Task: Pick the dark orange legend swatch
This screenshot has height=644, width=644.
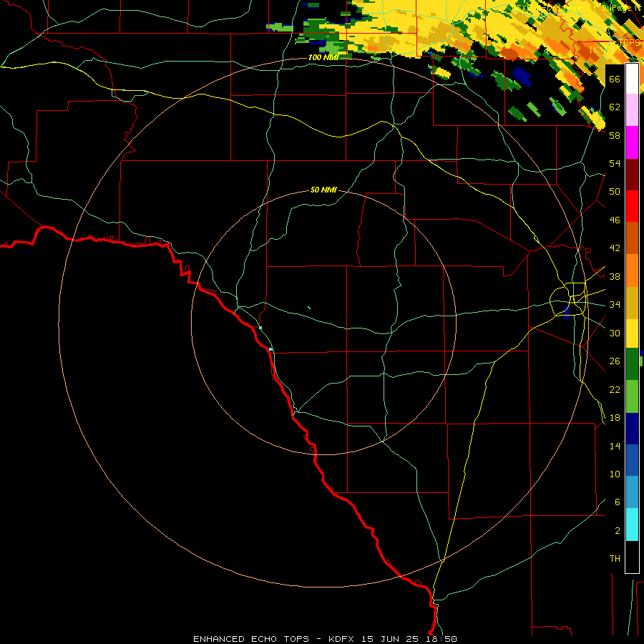Action: coord(632,238)
